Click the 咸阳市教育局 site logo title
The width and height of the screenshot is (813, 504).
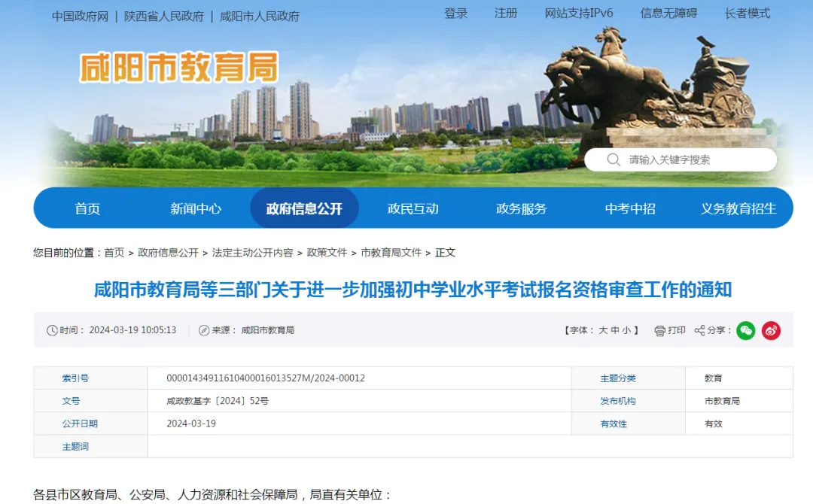click(179, 68)
